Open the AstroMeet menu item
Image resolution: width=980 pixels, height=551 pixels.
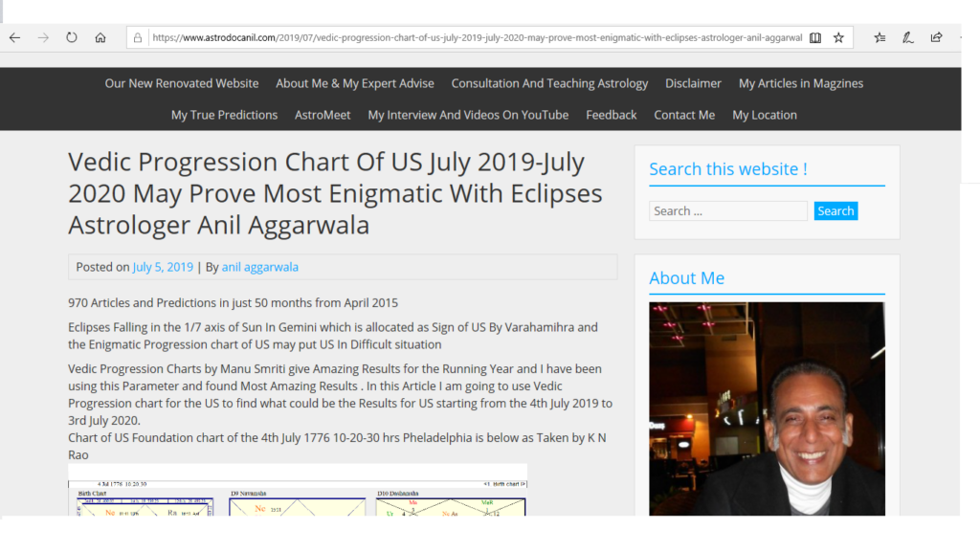pos(323,115)
